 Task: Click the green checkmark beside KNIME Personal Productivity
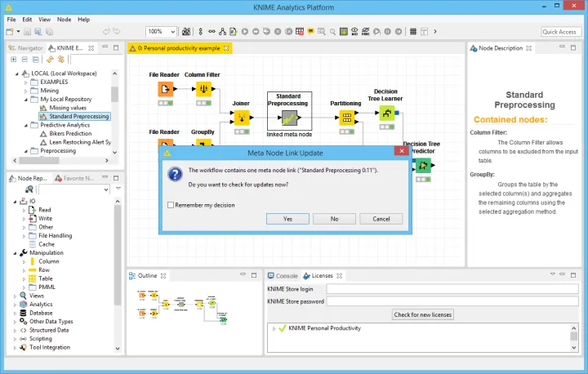click(x=282, y=328)
